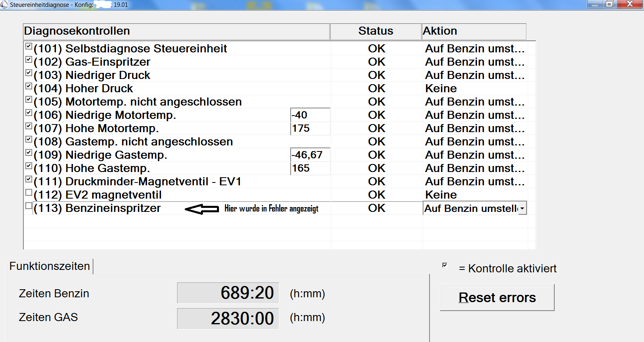The image size is (644, 342).
Task: Restore down the Steuereinheitdiagnose window
Action: click(610, 4)
